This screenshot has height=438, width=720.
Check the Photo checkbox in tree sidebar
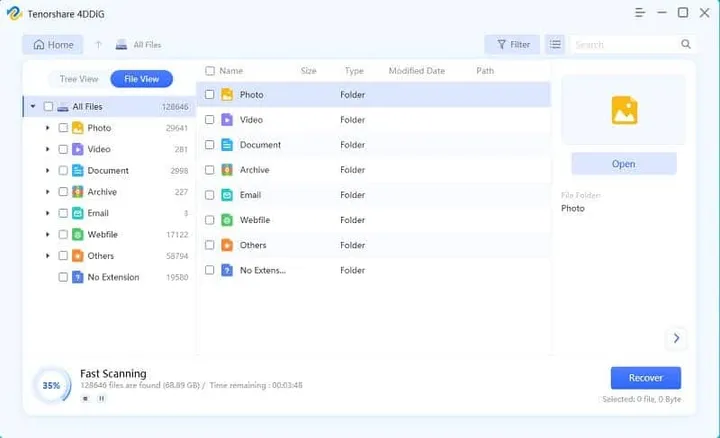(x=63, y=128)
